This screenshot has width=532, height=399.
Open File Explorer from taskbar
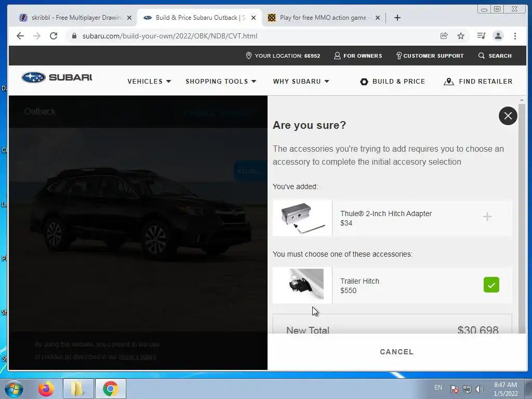coord(78,389)
